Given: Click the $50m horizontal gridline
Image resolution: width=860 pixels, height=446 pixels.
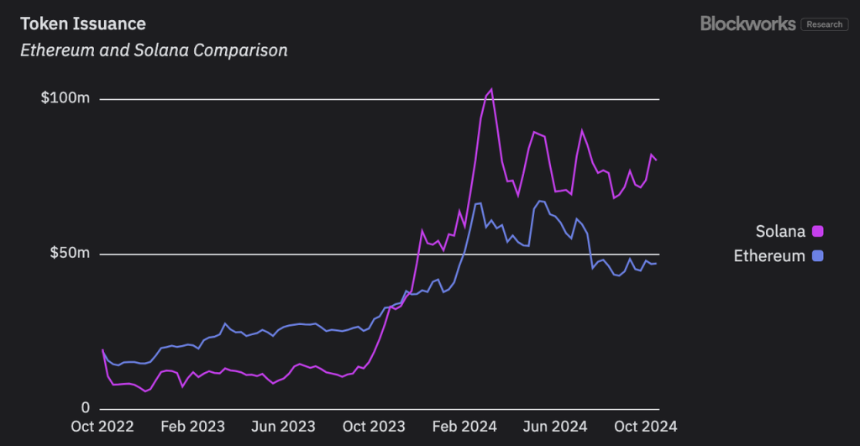Looking at the screenshot, I should click(x=380, y=254).
